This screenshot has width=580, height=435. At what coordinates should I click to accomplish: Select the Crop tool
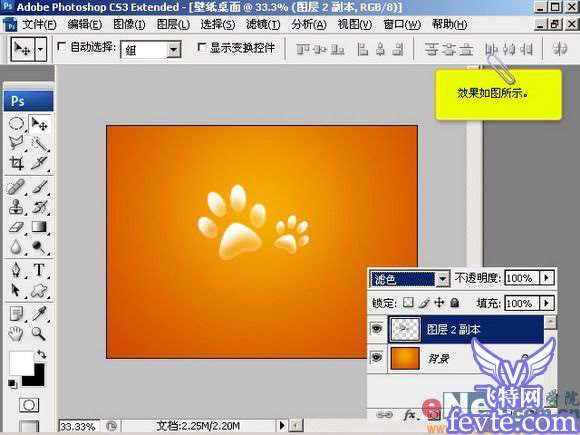(16, 163)
